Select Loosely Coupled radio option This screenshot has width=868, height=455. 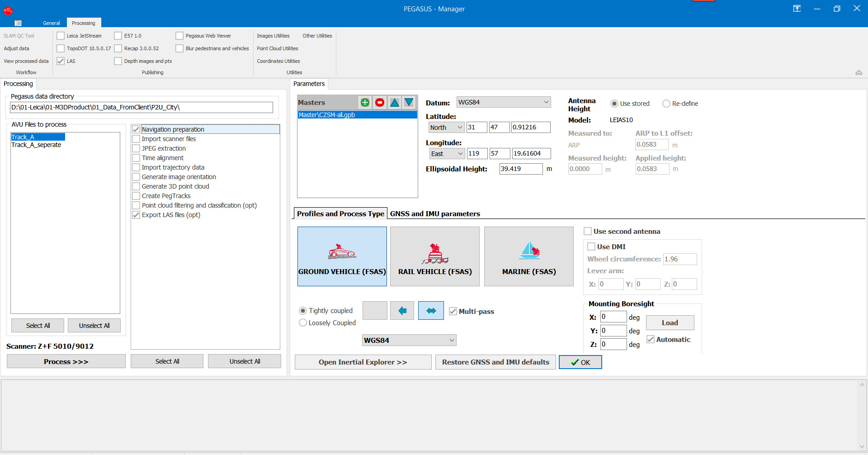click(303, 322)
